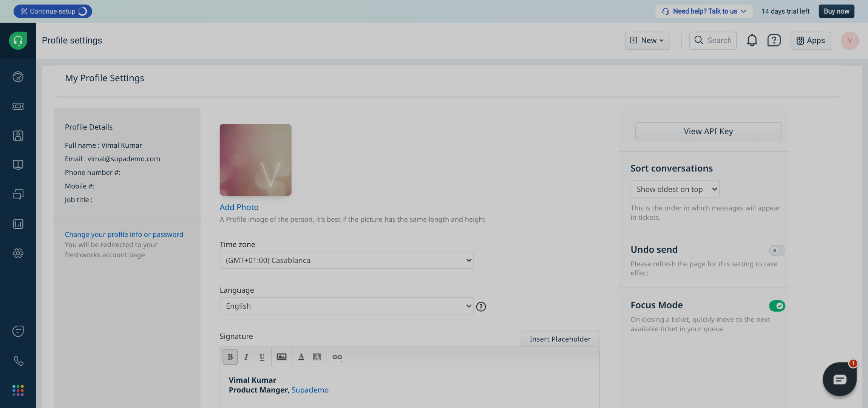Open the phone icon in sidebar

(18, 361)
